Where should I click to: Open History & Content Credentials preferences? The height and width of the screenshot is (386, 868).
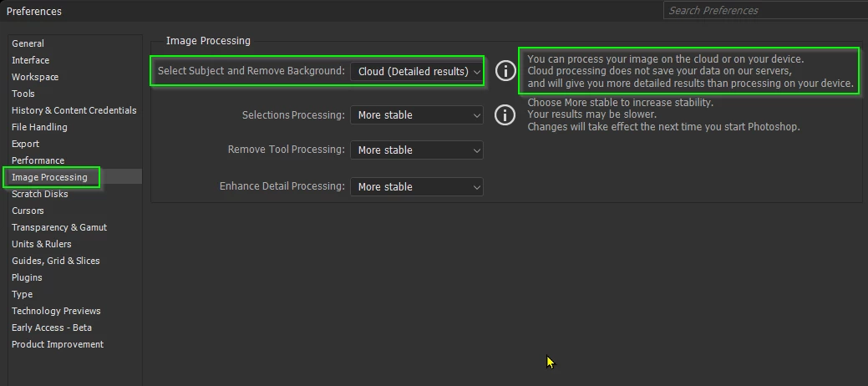click(x=74, y=110)
